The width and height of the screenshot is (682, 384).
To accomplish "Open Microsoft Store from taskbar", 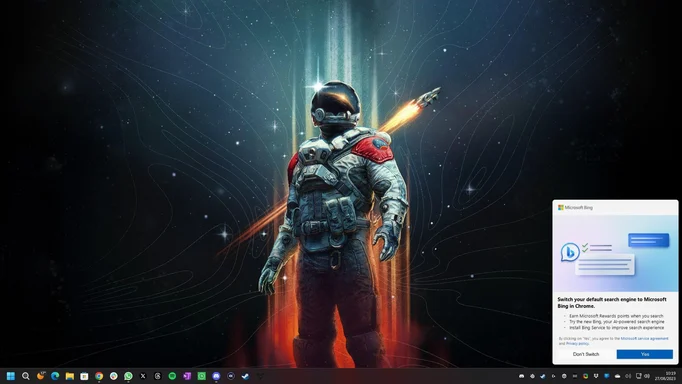I will [84, 376].
